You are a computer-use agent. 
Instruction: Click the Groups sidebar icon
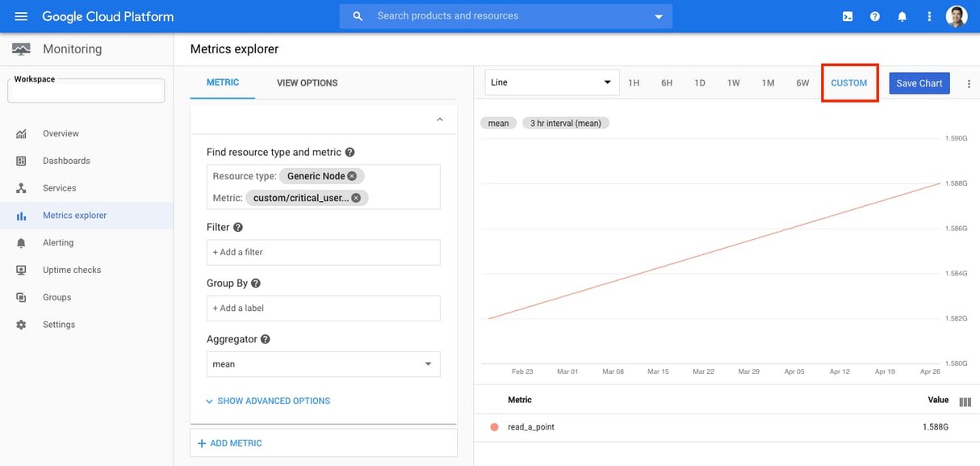(22, 297)
